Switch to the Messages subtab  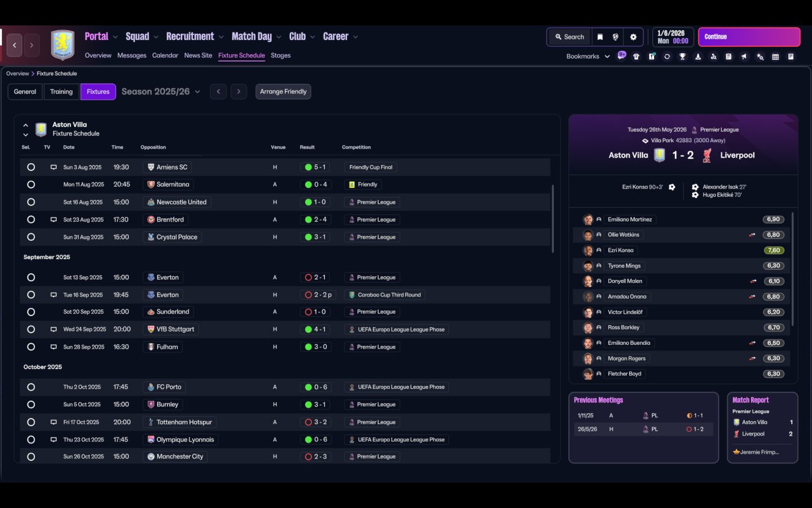click(132, 56)
